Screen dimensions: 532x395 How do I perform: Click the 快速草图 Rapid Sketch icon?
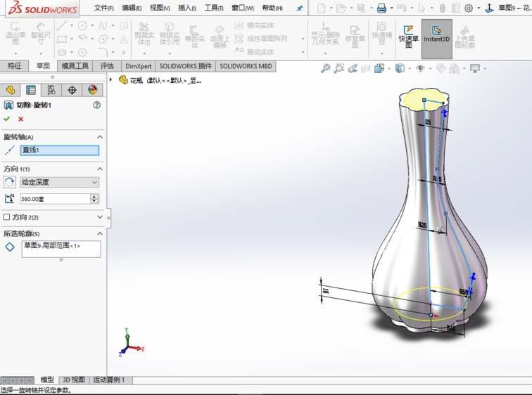(408, 37)
